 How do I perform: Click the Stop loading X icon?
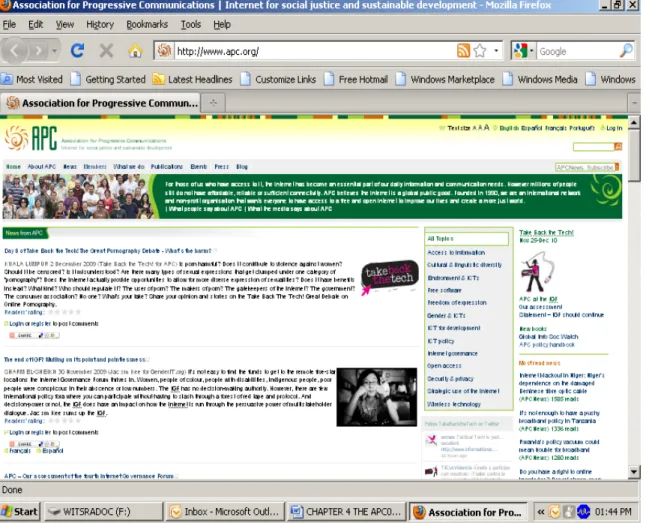tap(106, 51)
